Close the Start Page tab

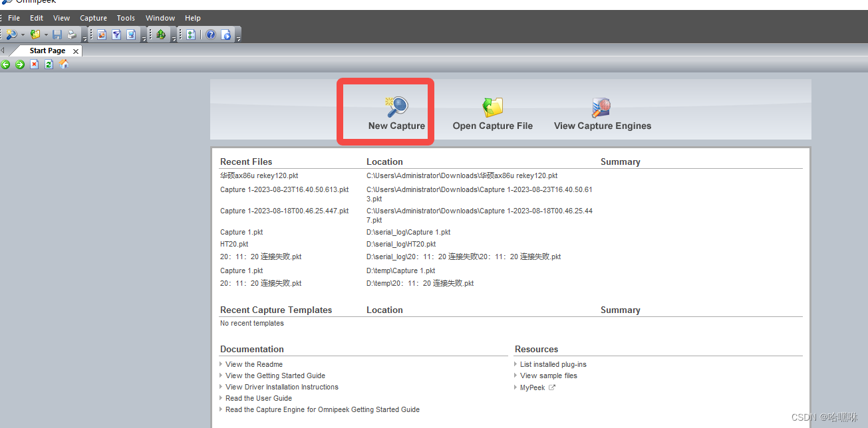click(x=76, y=51)
